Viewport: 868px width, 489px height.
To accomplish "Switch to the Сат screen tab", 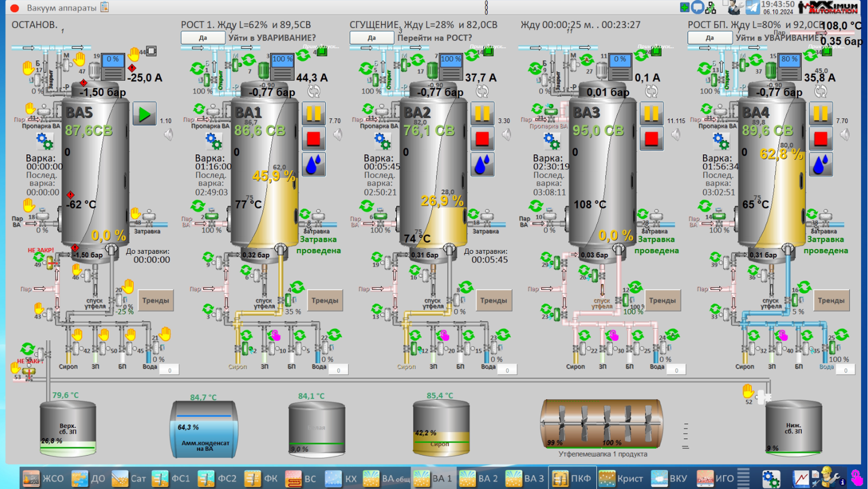I will tap(129, 479).
